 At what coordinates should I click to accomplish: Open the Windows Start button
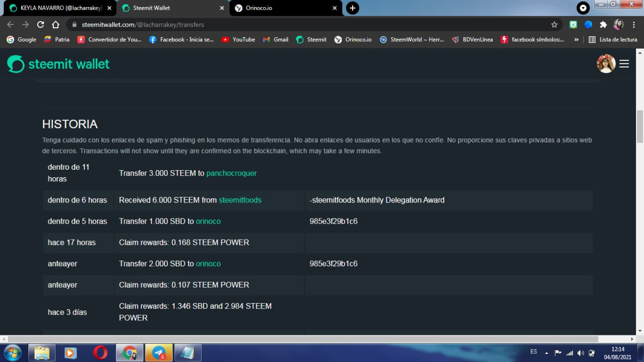coord(12,352)
